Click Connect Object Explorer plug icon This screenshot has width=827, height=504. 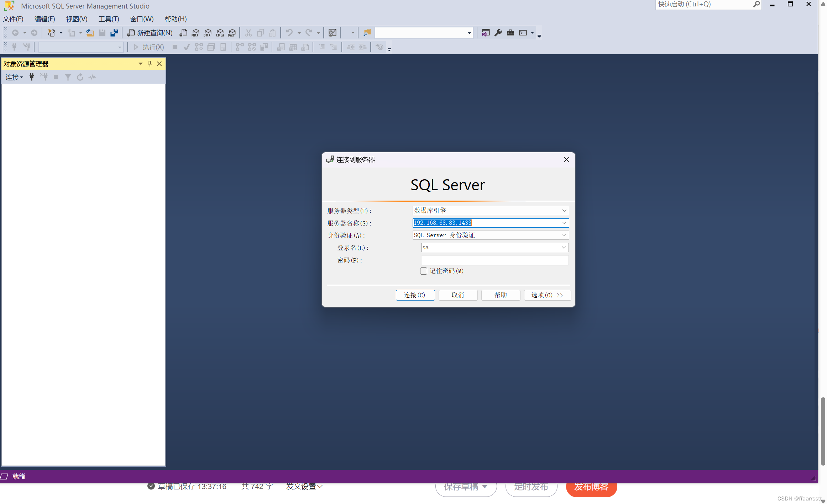(32, 77)
